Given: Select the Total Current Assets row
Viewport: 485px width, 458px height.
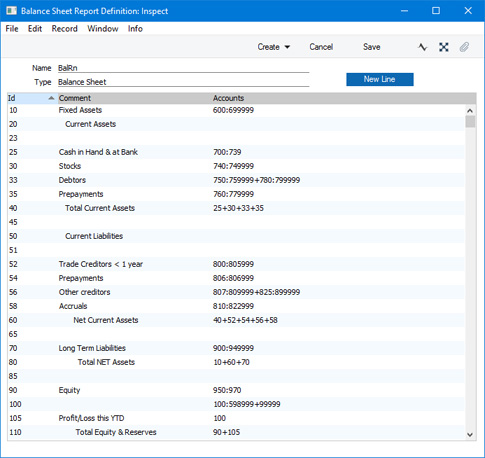Looking at the screenshot, I should coord(236,208).
